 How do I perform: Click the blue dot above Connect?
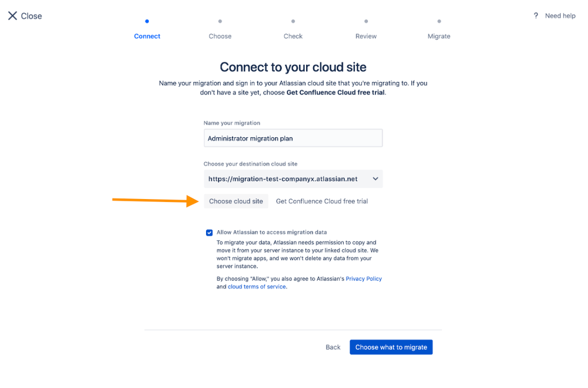coord(147,21)
